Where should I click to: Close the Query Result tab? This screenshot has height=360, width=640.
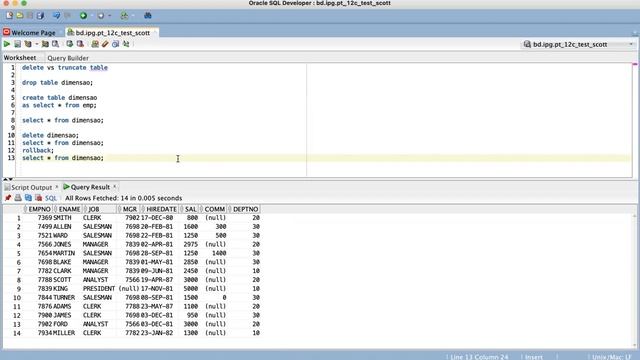point(115,187)
